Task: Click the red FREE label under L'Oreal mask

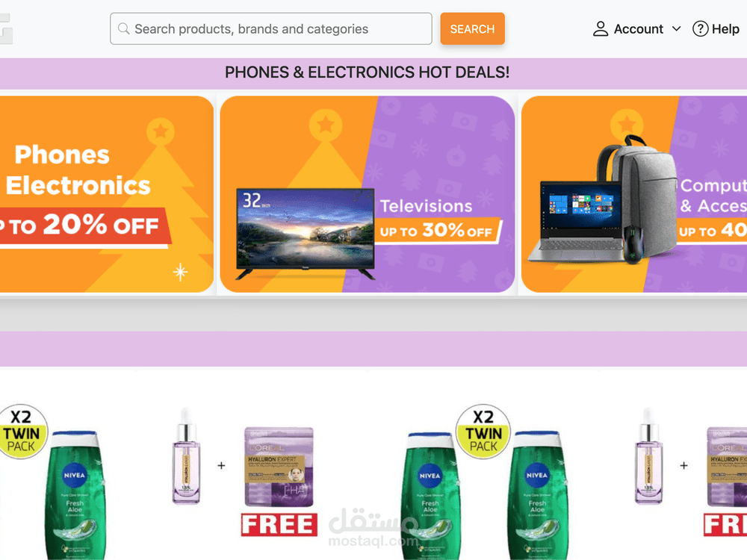Action: 279,525
